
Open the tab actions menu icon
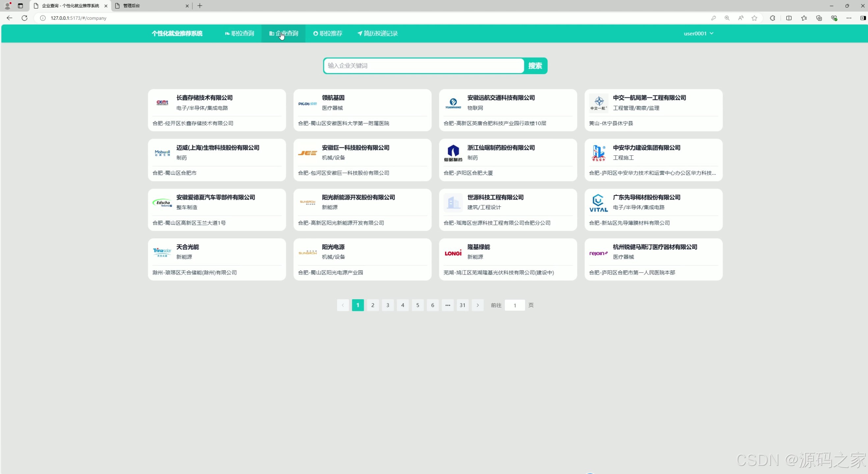20,6
